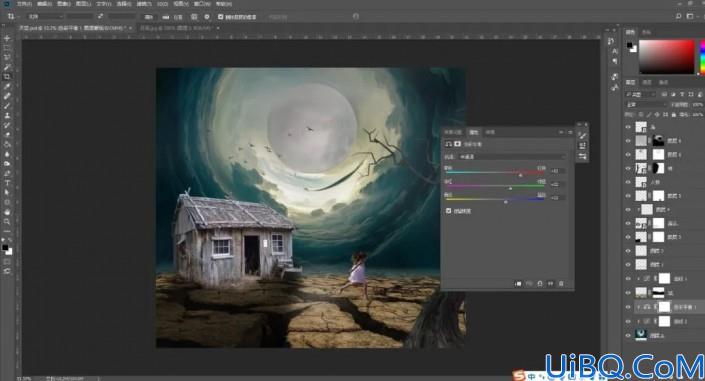The height and width of the screenshot is (381, 705).
Task: Select the Horizontal Type tool
Action: pos(7,183)
